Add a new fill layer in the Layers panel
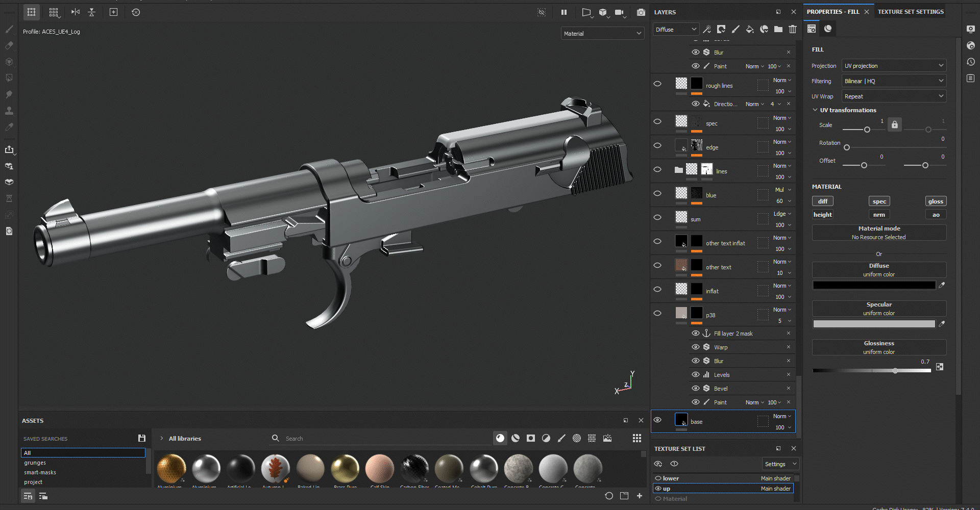Viewport: 980px width, 510px height. tap(750, 30)
